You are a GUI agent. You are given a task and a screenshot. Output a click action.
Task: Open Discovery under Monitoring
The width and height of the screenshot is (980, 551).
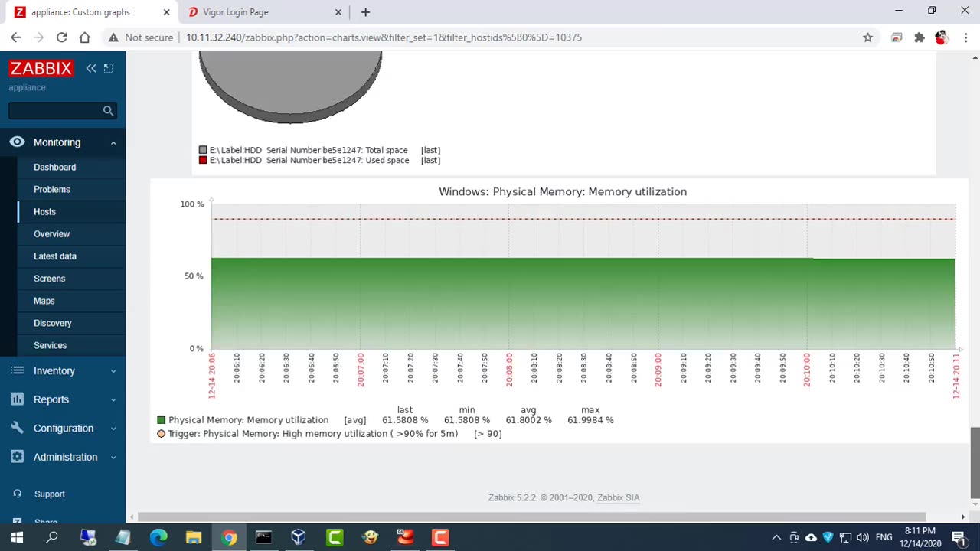point(52,323)
